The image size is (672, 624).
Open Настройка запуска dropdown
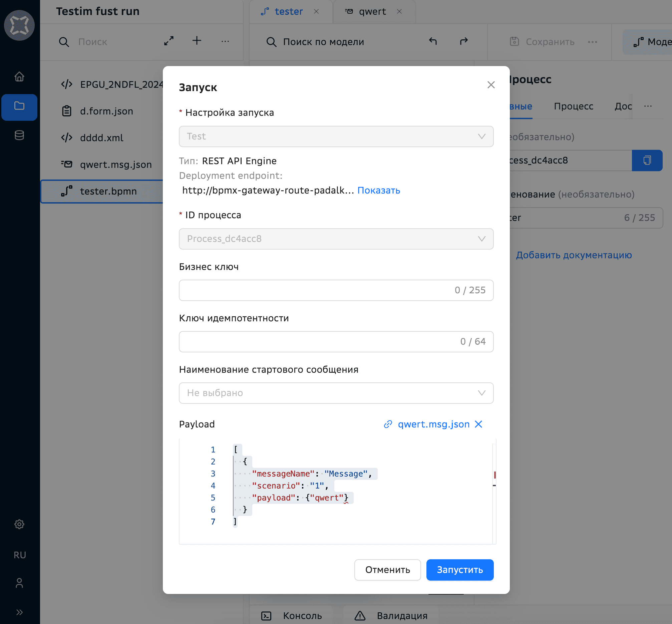point(336,136)
